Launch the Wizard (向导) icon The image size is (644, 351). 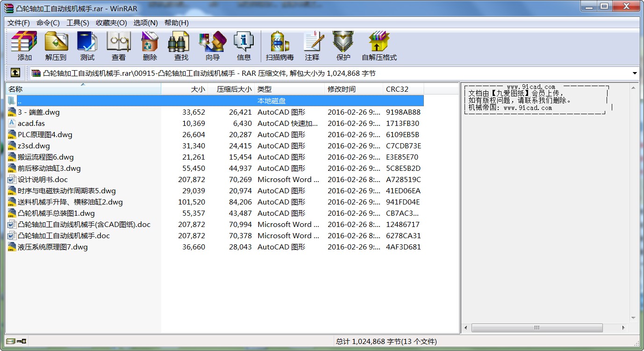[212, 46]
